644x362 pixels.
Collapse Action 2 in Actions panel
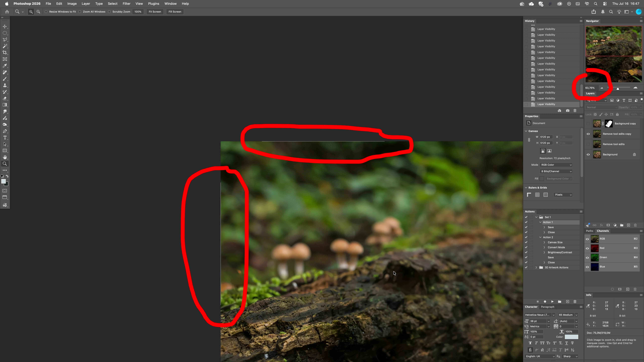click(x=540, y=237)
